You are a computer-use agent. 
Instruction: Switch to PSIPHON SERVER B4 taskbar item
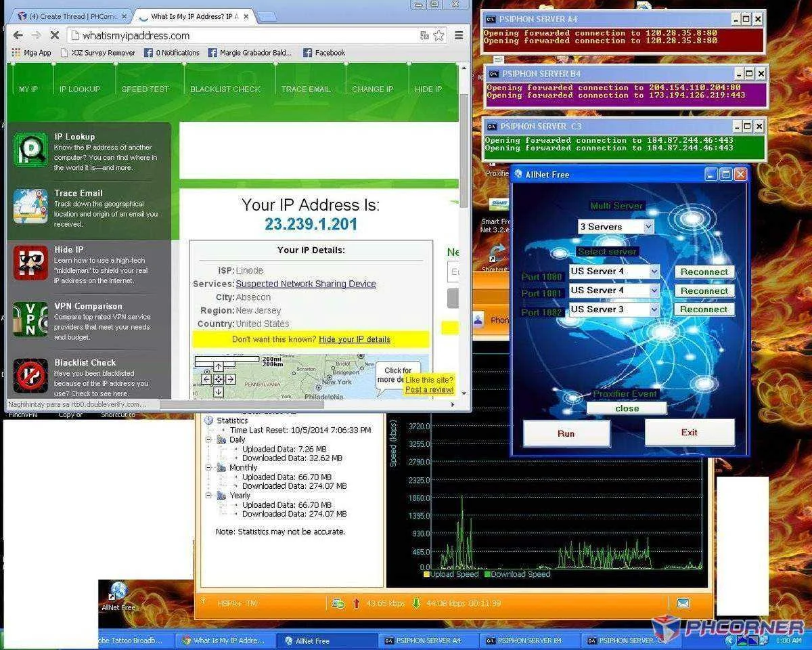(529, 641)
